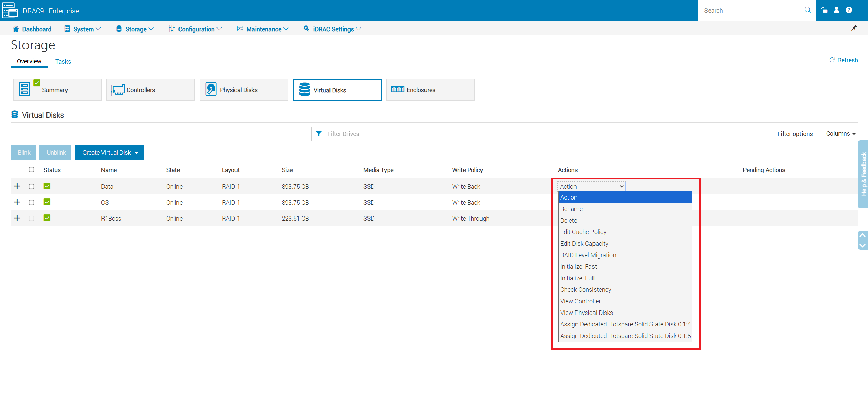Switch to the Tasks tab
The width and height of the screenshot is (868, 416).
(x=63, y=61)
